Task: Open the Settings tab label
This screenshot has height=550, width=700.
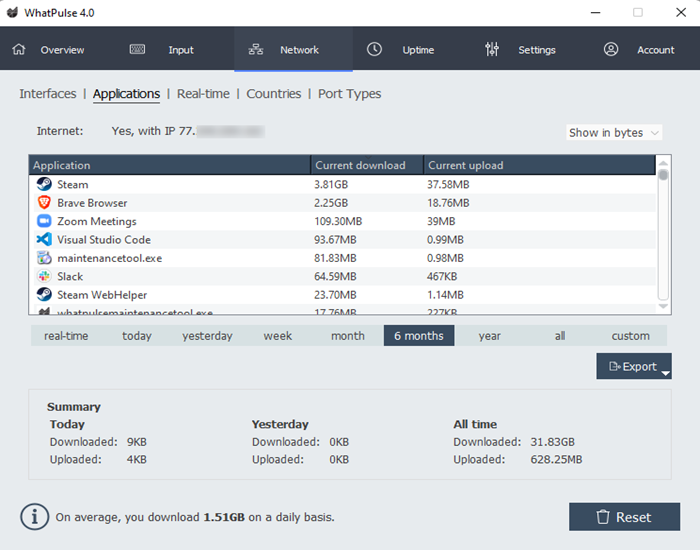Action: point(537,50)
